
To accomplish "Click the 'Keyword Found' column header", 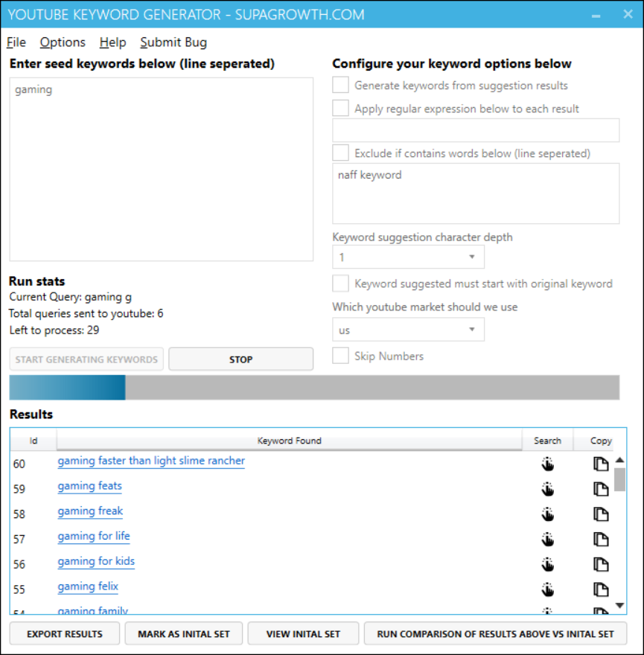I will pyautogui.click(x=289, y=441).
